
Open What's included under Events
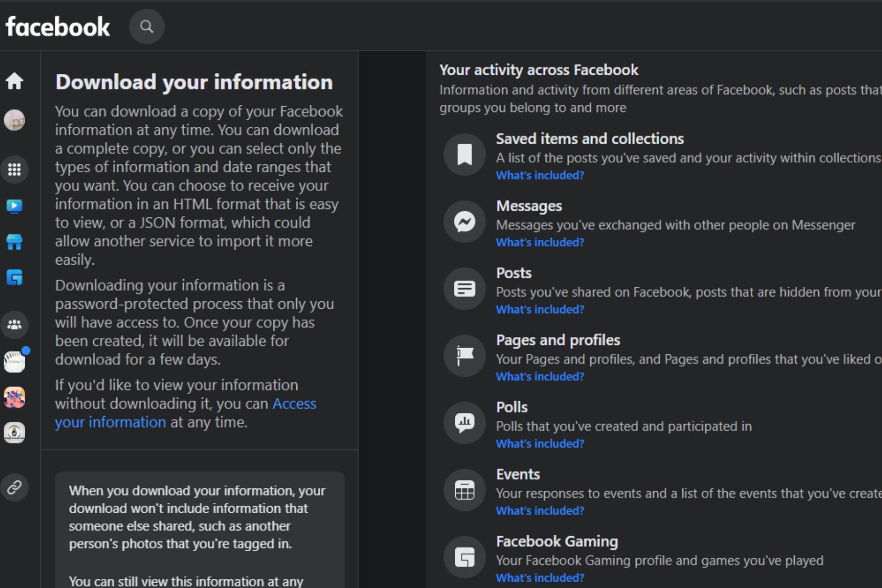click(x=540, y=510)
